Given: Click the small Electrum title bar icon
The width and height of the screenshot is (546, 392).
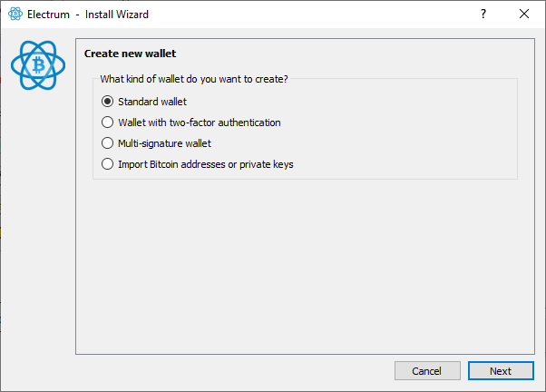Looking at the screenshot, I should pos(15,14).
